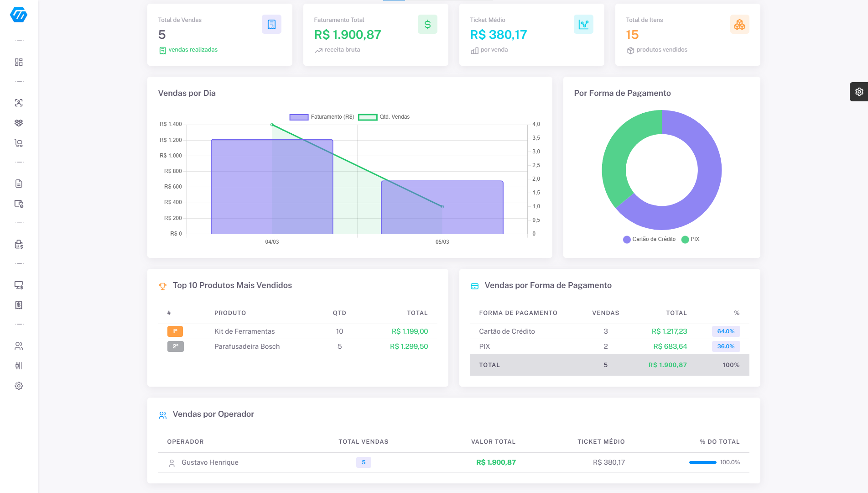Open the receipt with dollar sidebar icon
The image size is (868, 493).
pyautogui.click(x=19, y=305)
